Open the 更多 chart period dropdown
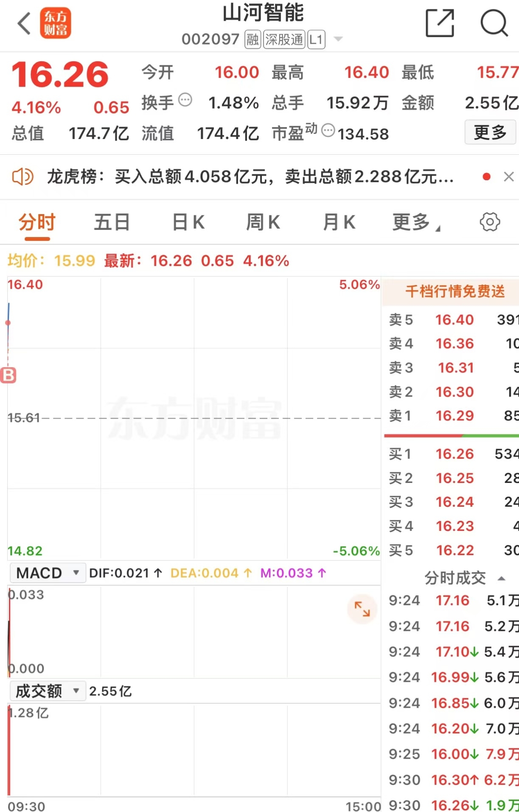 (416, 222)
